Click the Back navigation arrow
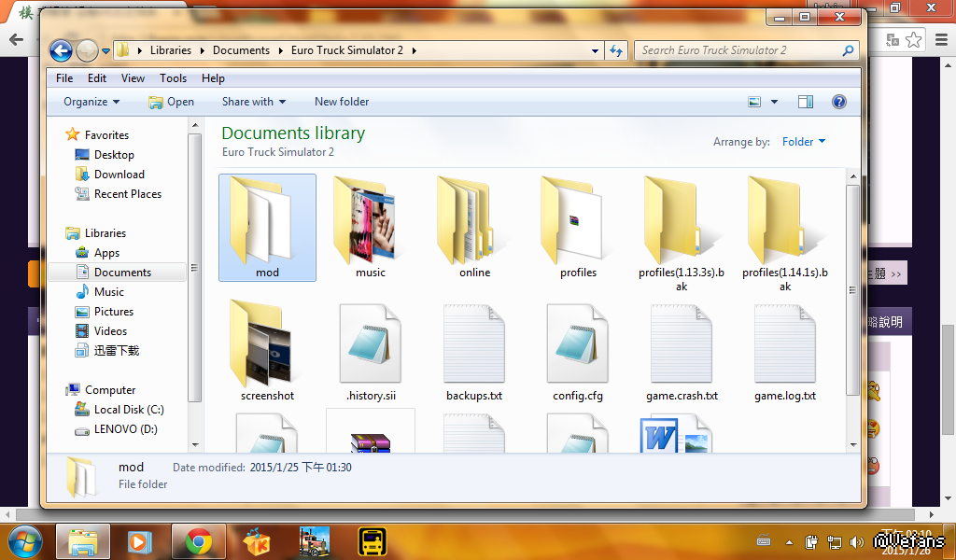 click(x=61, y=50)
